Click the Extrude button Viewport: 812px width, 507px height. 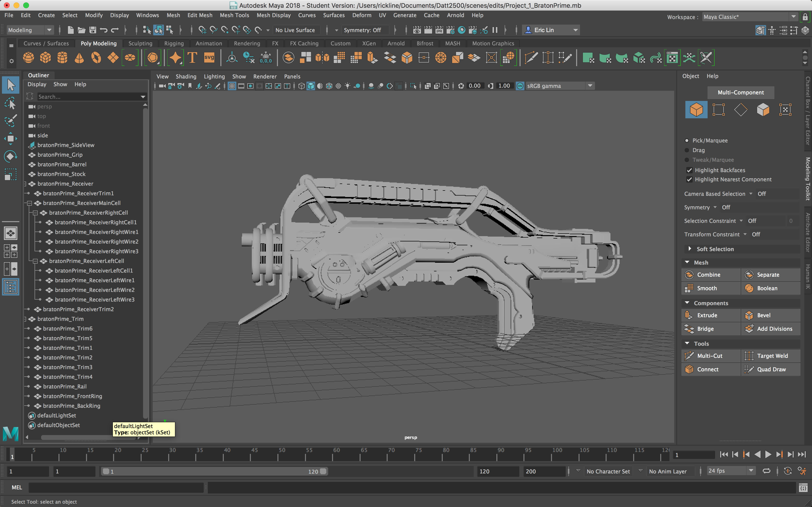pyautogui.click(x=707, y=315)
